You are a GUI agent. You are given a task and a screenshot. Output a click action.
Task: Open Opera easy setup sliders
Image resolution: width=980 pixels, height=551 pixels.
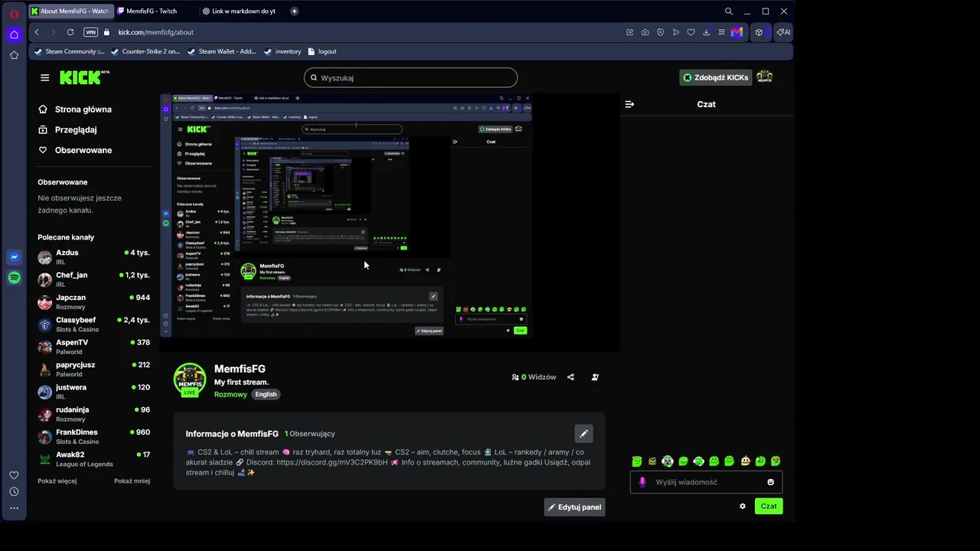[x=721, y=32]
